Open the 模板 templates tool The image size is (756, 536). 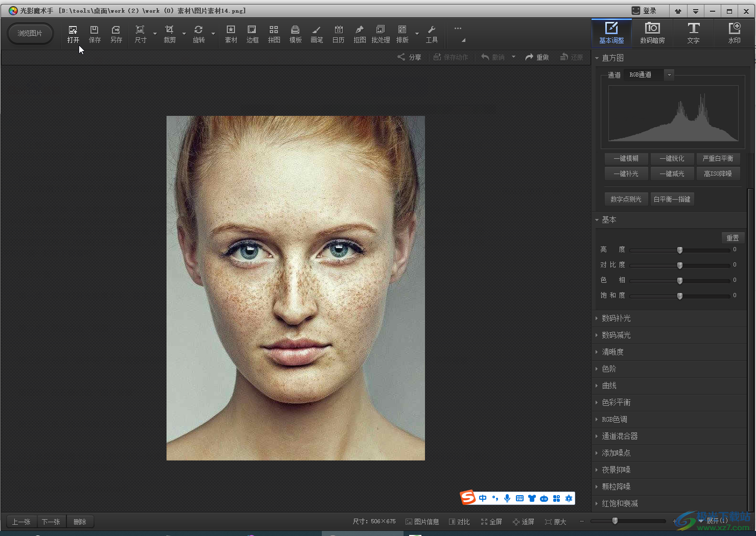(x=295, y=34)
